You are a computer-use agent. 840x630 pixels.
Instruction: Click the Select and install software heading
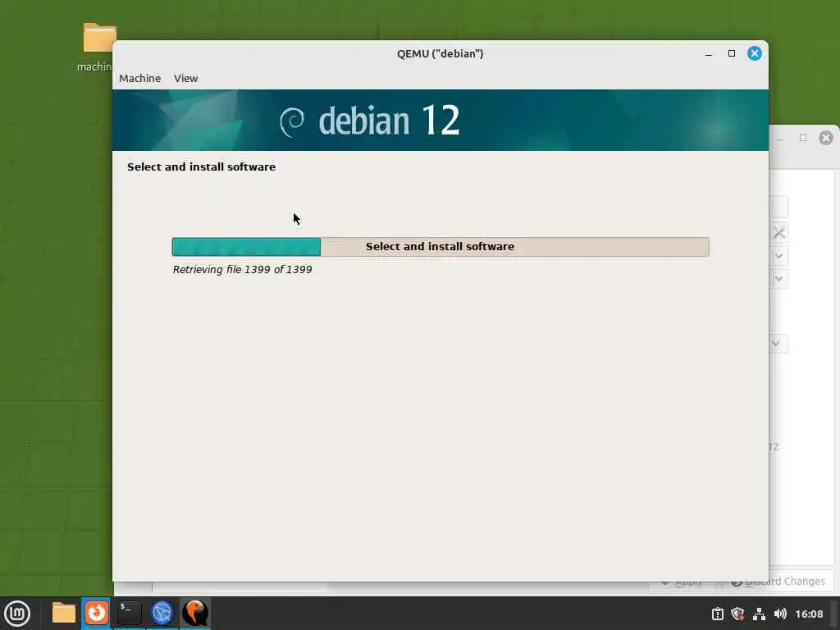[202, 167]
